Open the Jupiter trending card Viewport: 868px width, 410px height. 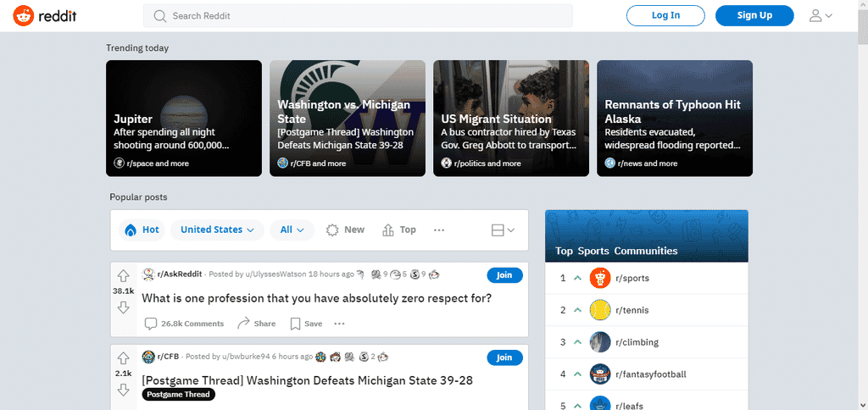184,119
